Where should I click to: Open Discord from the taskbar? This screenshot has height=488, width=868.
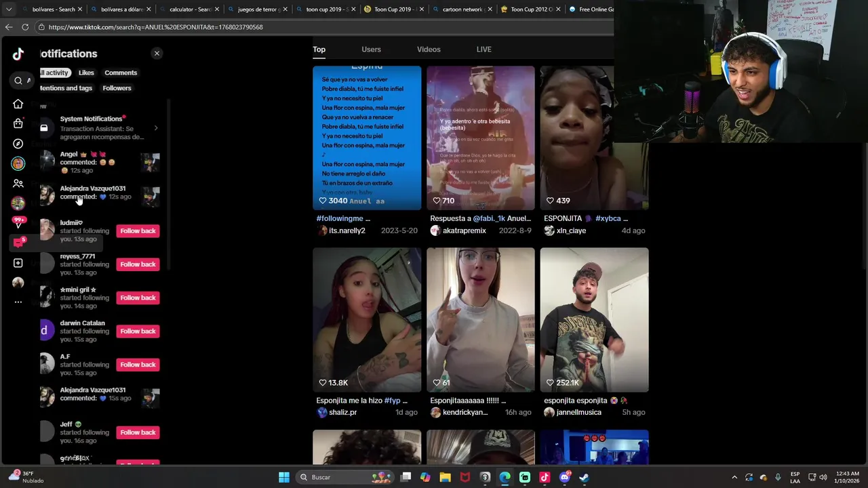point(564,477)
